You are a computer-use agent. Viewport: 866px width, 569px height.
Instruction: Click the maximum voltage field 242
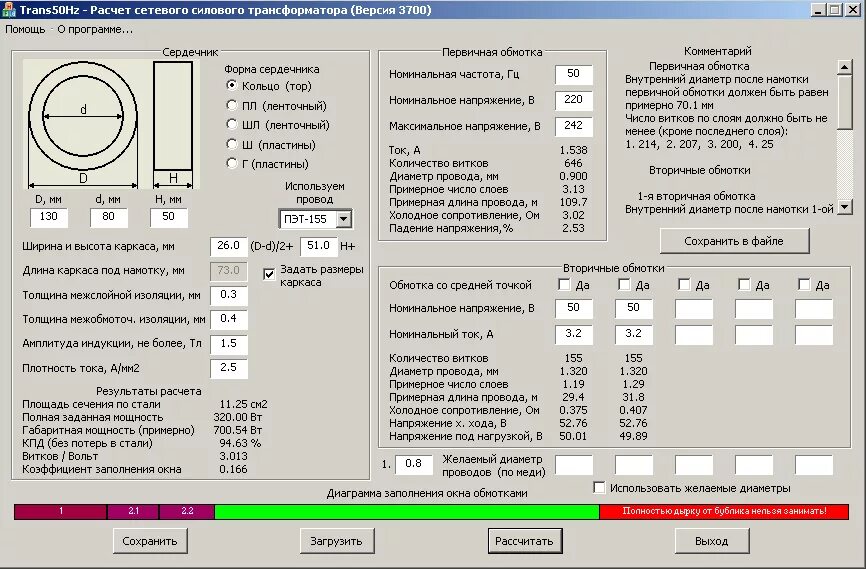(574, 126)
